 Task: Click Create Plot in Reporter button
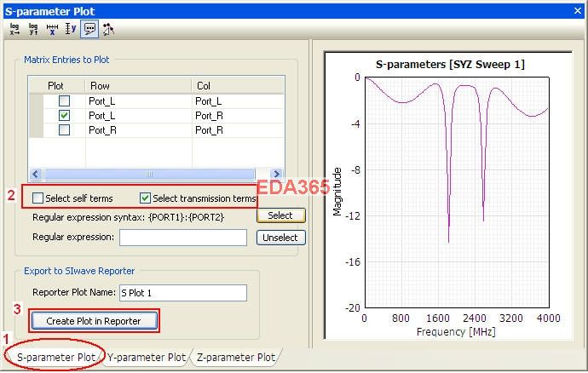click(x=94, y=321)
